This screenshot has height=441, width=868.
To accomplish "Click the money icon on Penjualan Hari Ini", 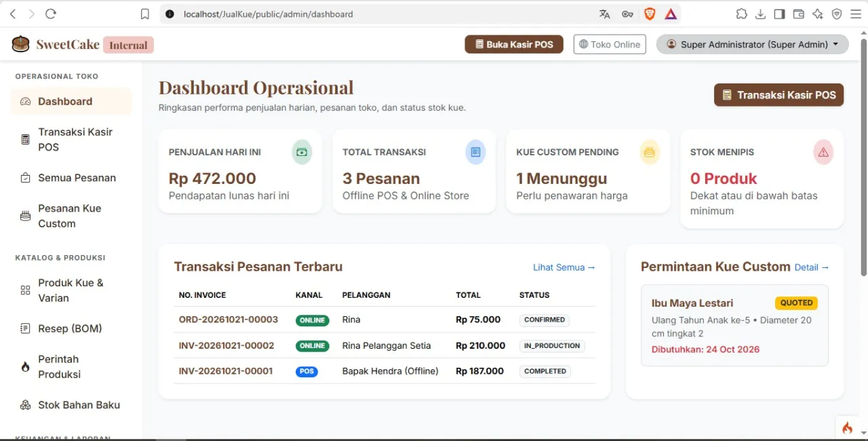I will 302,152.
